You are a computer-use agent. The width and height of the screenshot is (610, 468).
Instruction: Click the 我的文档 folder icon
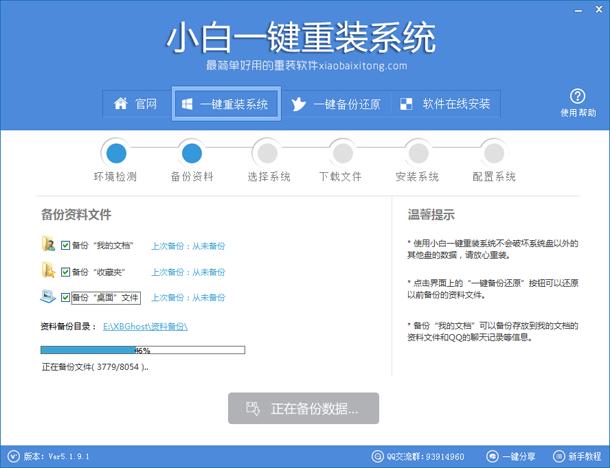[48, 244]
